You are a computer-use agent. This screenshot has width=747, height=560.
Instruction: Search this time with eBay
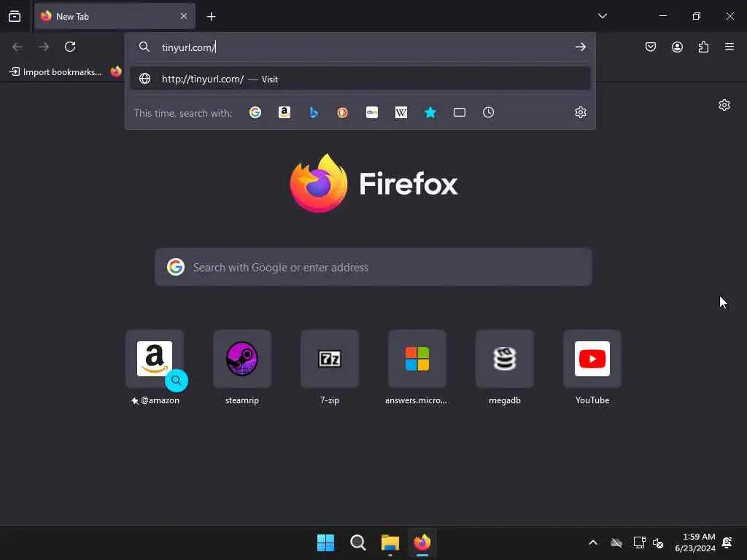click(x=371, y=112)
